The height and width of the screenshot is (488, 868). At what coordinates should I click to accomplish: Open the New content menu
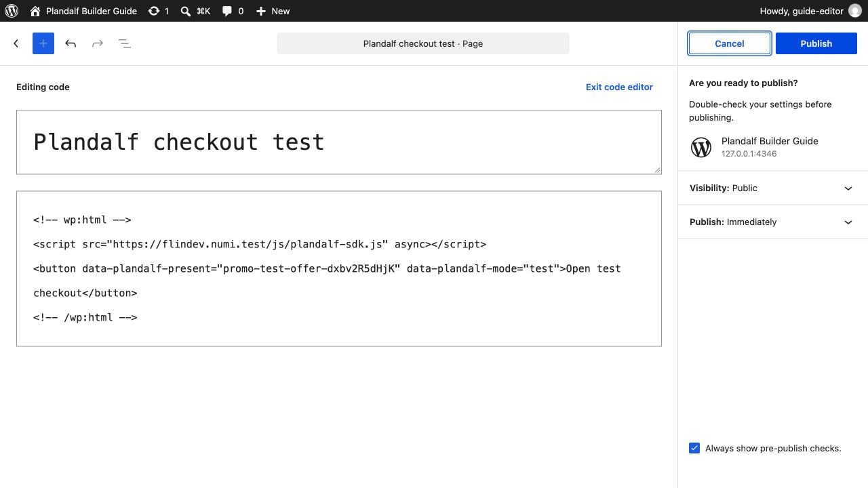pos(273,11)
